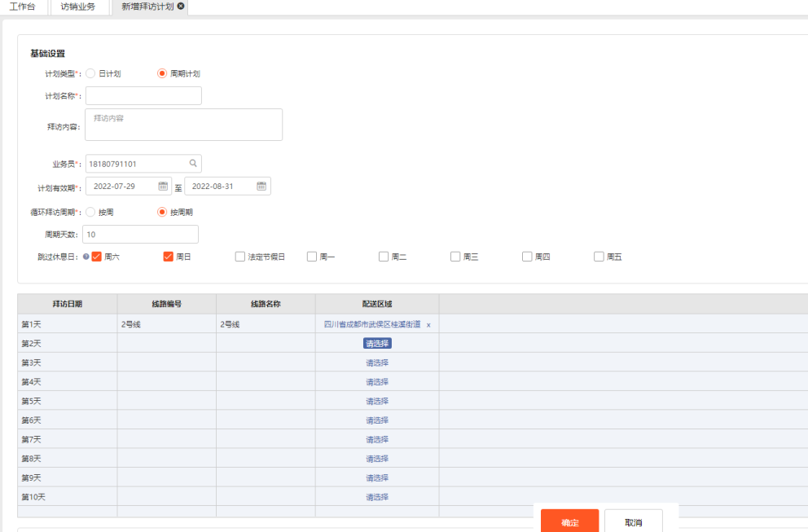Select 按周 visit cycle option
Viewport: 808px width, 532px height.
pyautogui.click(x=90, y=212)
